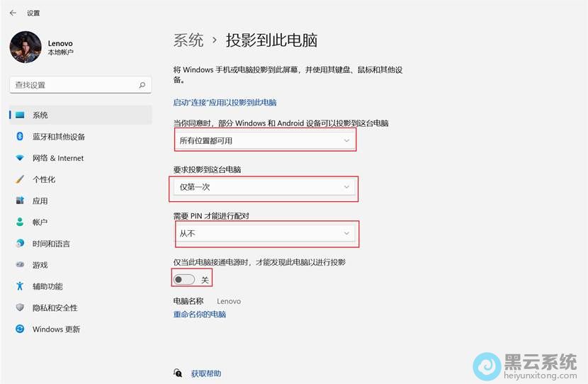Screen dimensions: 588x384
Task: Select the 网络 & Internet wifi icon
Action: point(20,158)
